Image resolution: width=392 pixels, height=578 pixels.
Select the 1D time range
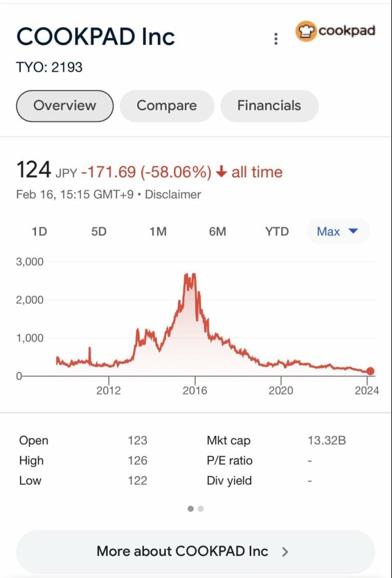pyautogui.click(x=39, y=231)
